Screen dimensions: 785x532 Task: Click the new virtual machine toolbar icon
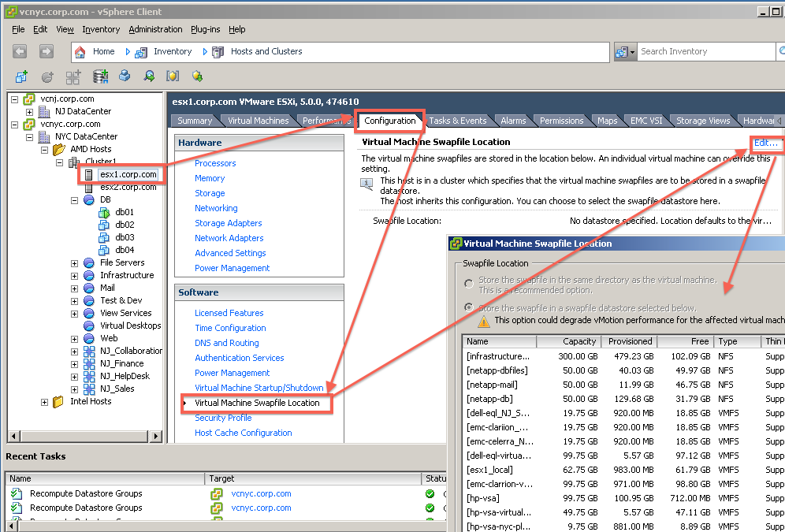pyautogui.click(x=21, y=76)
